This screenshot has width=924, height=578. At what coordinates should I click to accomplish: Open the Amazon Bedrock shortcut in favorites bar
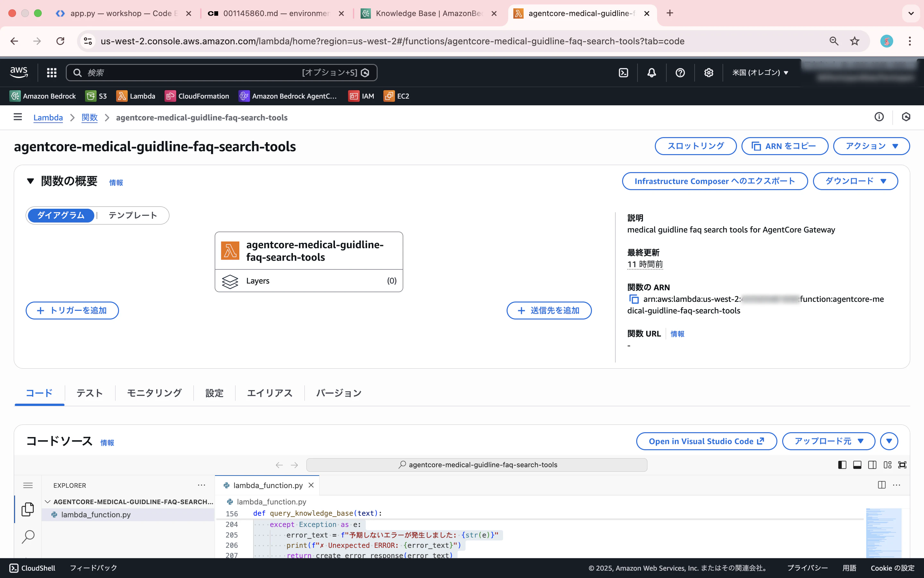43,96
